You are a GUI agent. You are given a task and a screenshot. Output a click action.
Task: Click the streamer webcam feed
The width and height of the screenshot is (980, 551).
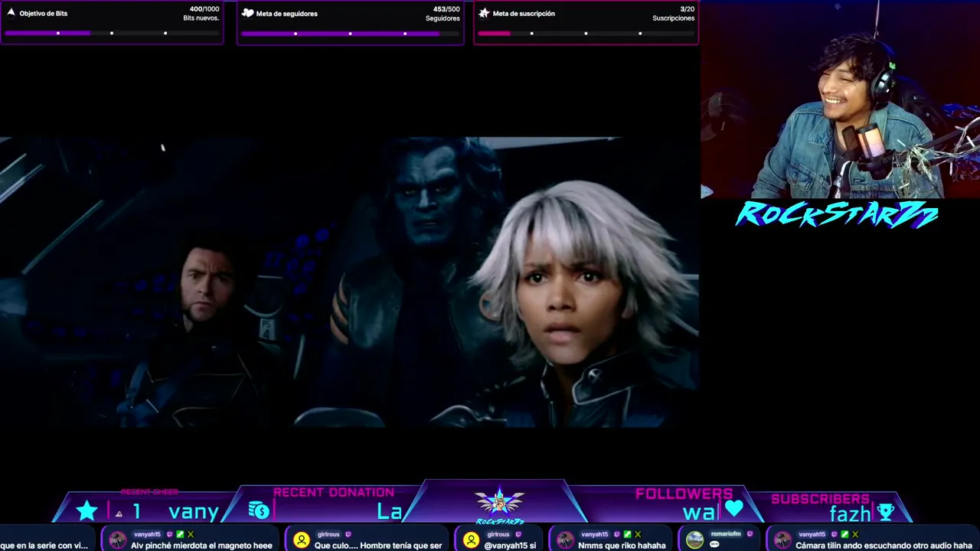pos(840,99)
